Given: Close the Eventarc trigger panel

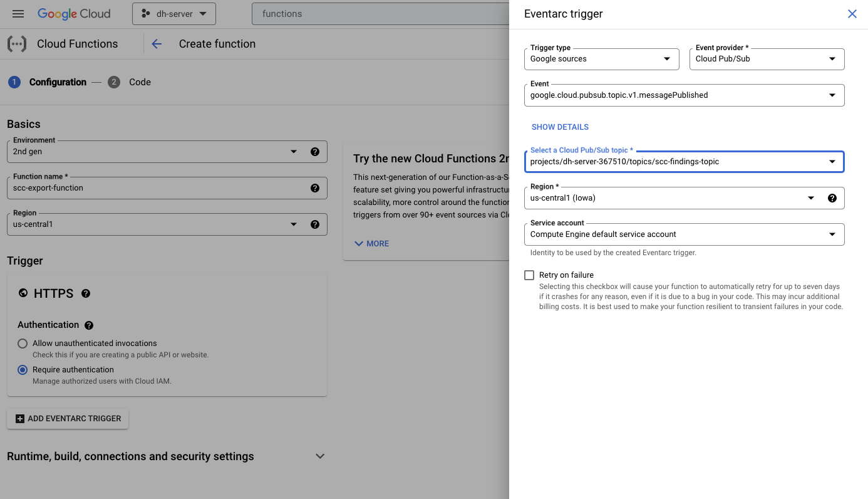Looking at the screenshot, I should 852,14.
